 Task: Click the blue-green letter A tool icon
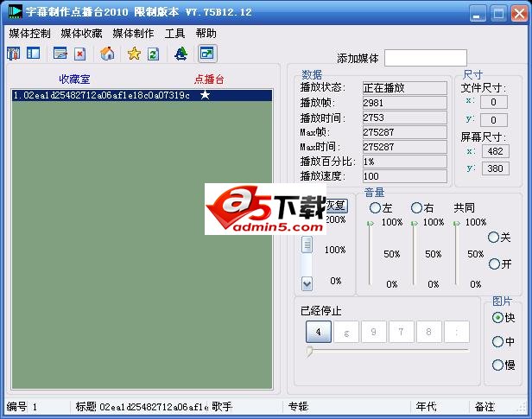pos(180,54)
